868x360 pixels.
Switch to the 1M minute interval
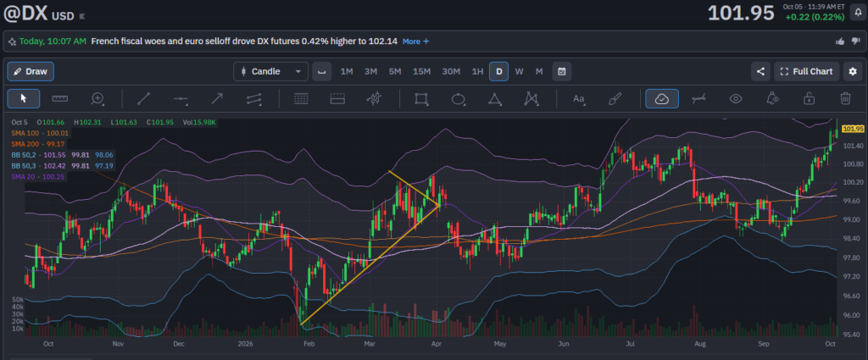point(347,71)
